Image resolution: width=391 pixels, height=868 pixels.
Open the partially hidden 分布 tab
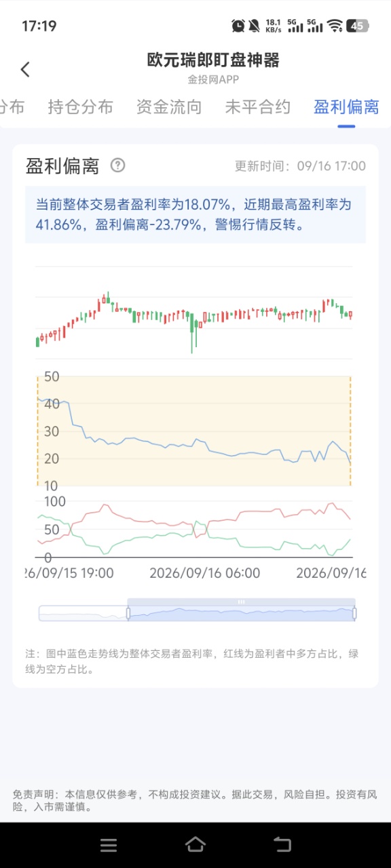12,106
